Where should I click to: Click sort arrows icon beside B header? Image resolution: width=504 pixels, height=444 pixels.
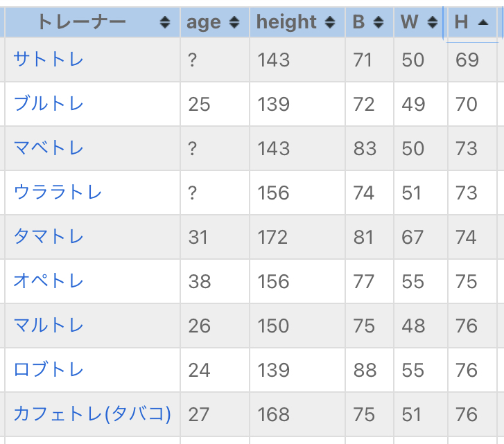click(x=379, y=23)
